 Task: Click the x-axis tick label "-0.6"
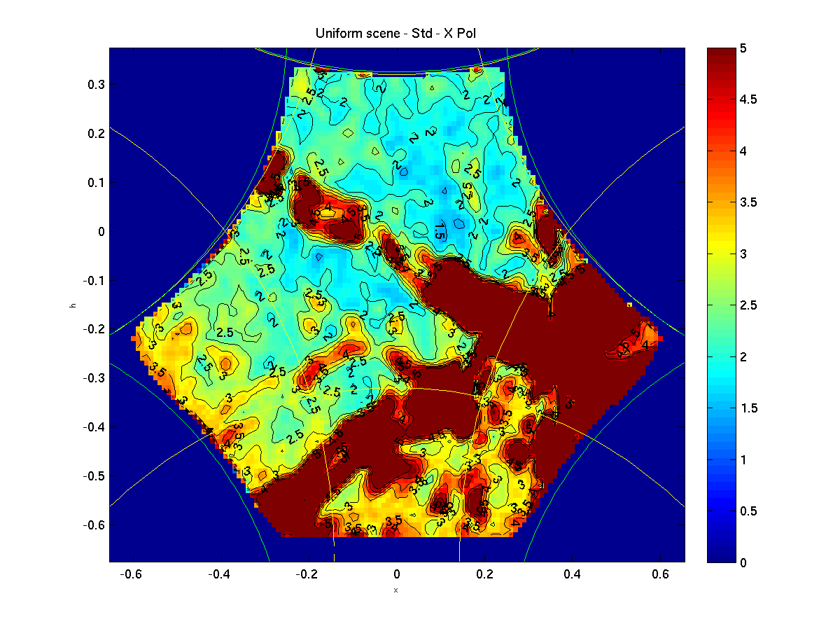click(132, 574)
